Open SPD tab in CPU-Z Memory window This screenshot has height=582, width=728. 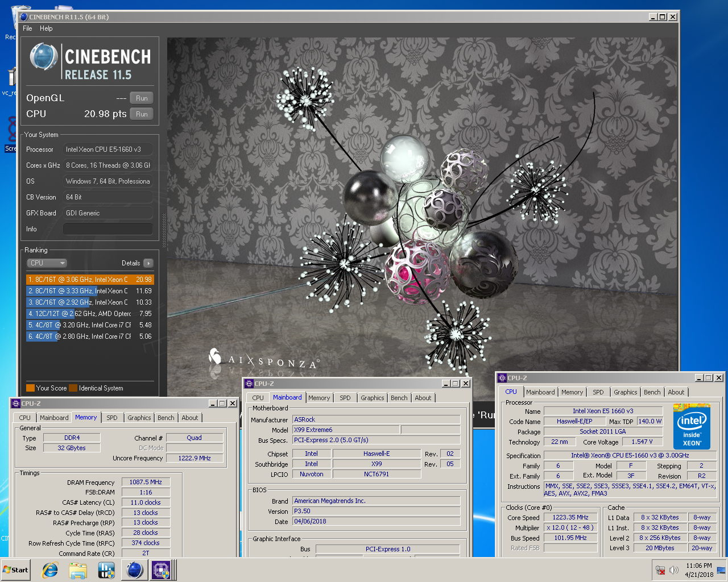point(112,418)
